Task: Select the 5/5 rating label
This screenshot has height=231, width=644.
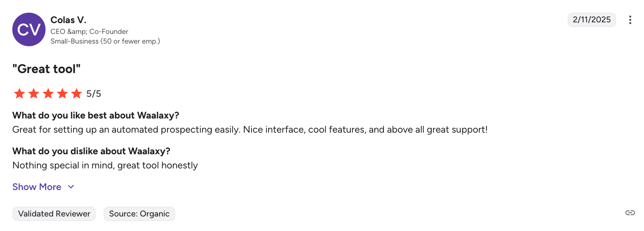Action: click(94, 94)
